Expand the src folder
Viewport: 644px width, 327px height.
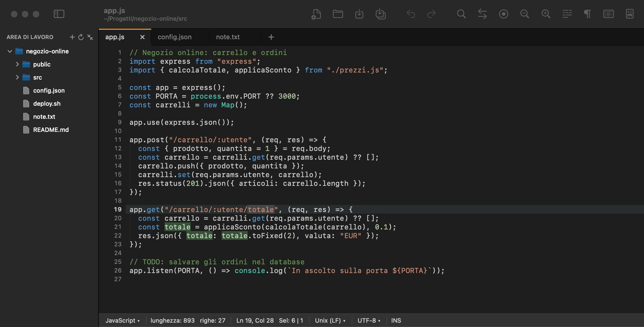coord(17,77)
